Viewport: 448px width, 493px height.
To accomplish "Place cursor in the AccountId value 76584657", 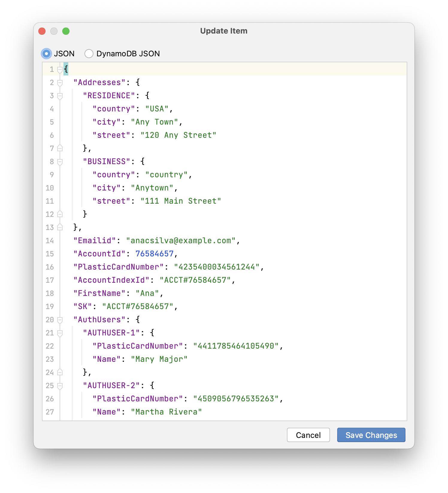I will tap(155, 254).
